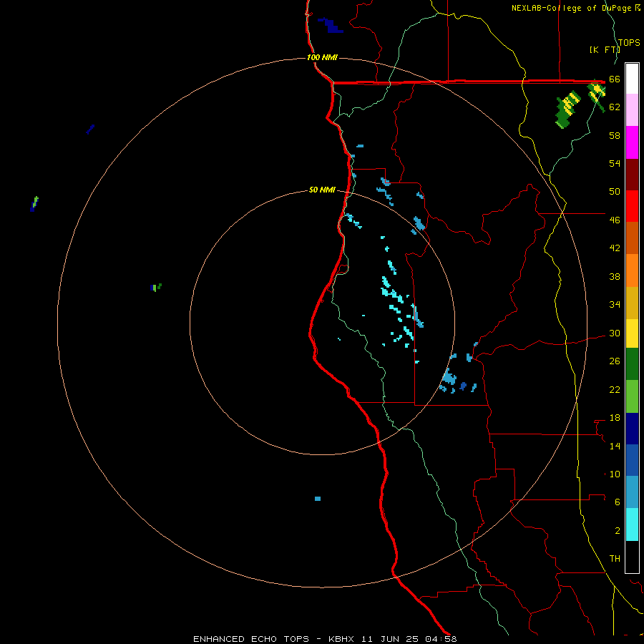This screenshot has width=644, height=644.
Task: Select the '62' legend value
Action: (x=615, y=107)
